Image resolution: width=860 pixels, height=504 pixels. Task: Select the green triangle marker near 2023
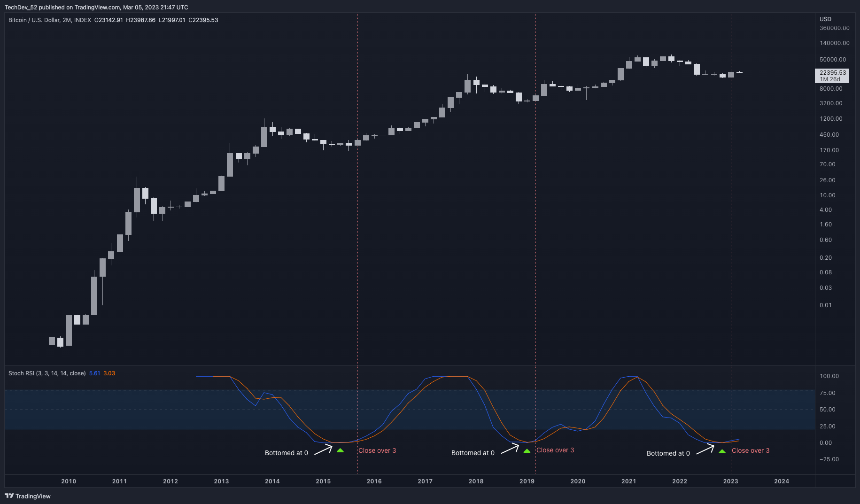point(722,451)
